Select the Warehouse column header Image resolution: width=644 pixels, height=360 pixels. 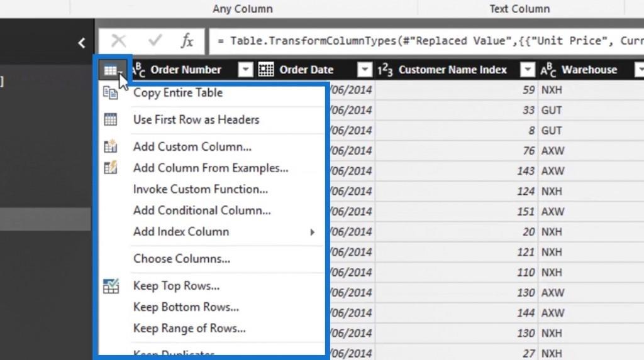pos(589,70)
